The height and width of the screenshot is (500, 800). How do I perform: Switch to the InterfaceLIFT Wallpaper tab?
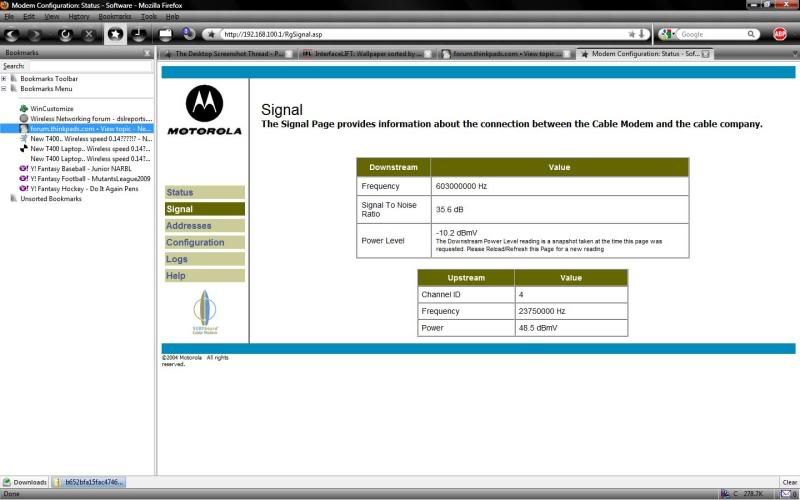point(367,54)
